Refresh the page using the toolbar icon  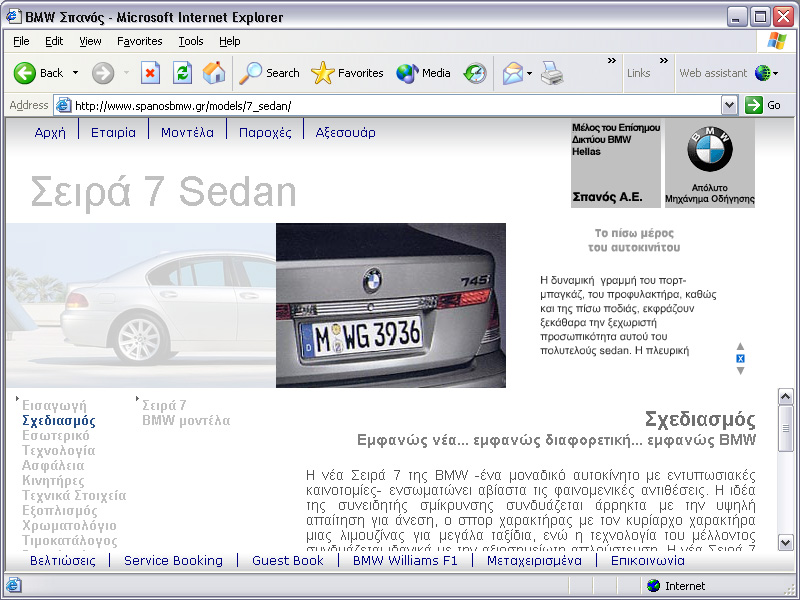pyautogui.click(x=182, y=73)
